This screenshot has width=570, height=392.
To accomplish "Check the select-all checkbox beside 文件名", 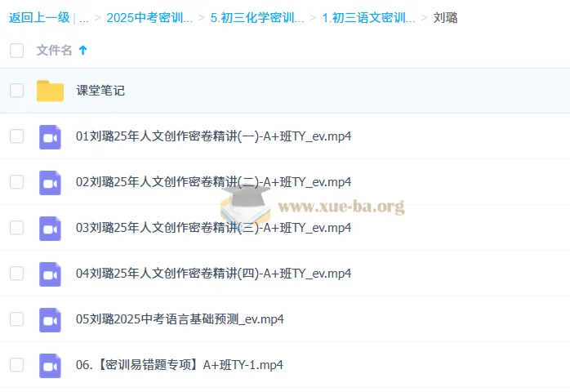I will [x=16, y=51].
